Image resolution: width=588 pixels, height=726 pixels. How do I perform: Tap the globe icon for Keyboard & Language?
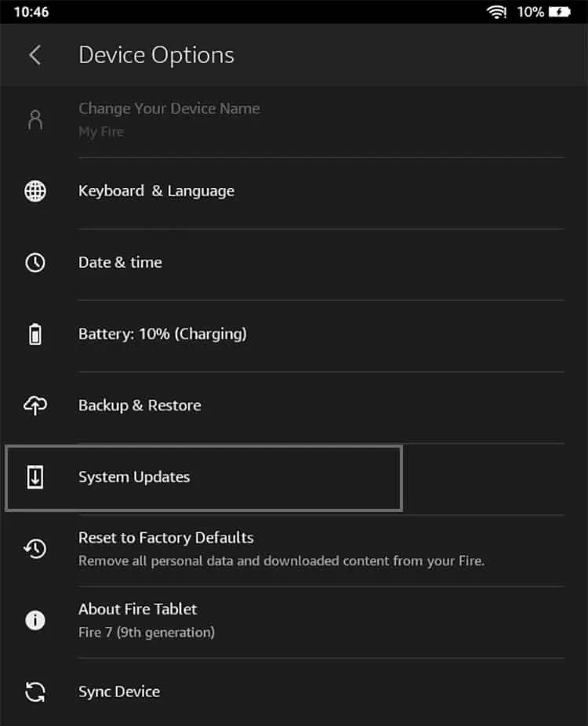[x=35, y=191]
